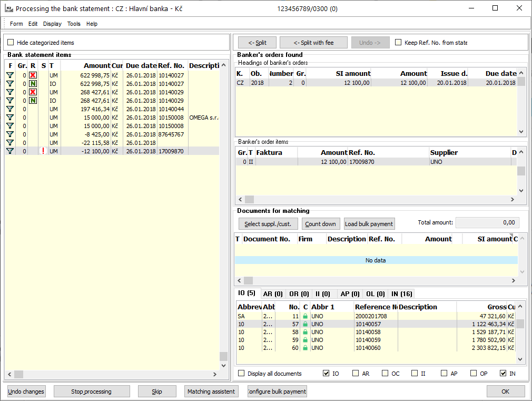Toggle Keep Ref. No. from statement checkbox
532x401 pixels.
pos(398,43)
